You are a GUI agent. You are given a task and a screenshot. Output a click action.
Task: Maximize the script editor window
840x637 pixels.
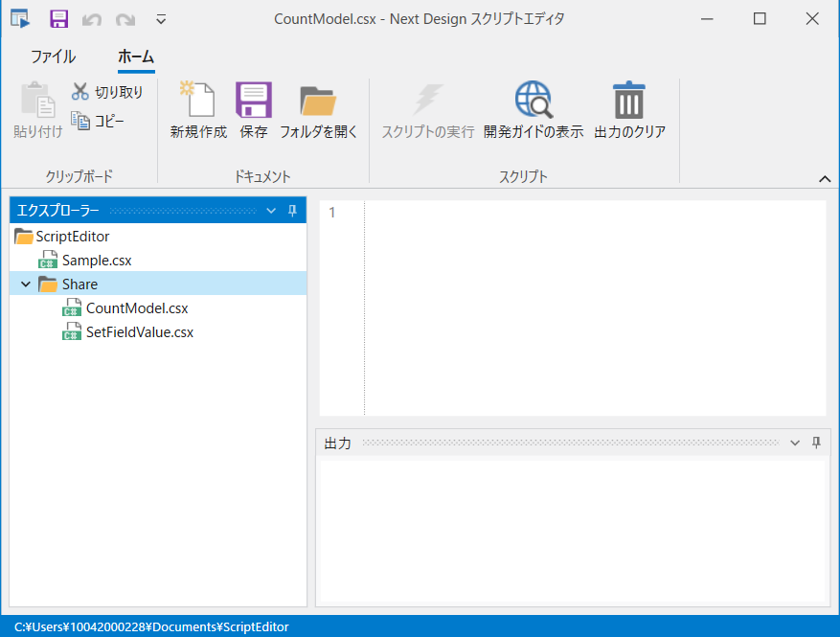[x=760, y=19]
